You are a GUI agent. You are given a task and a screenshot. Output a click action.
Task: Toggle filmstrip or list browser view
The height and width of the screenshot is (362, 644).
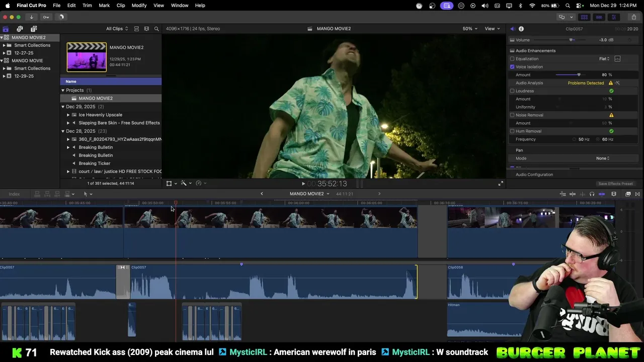pos(136,29)
